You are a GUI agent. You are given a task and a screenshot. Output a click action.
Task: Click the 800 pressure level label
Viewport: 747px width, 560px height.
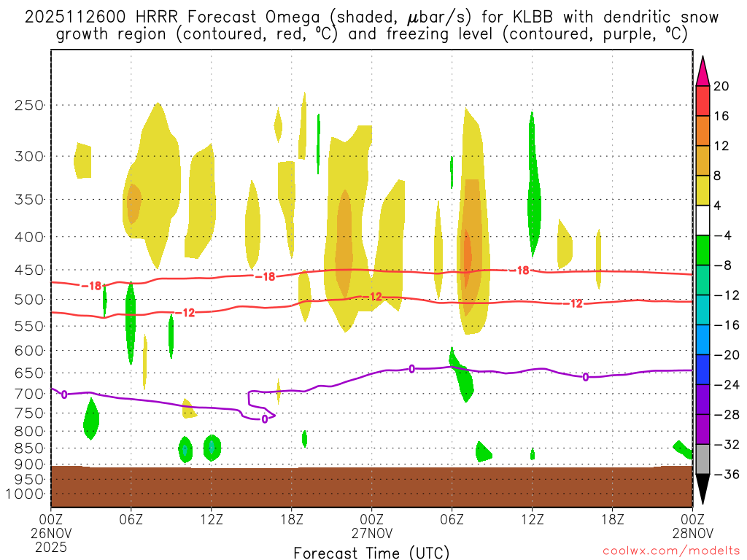pos(29,432)
